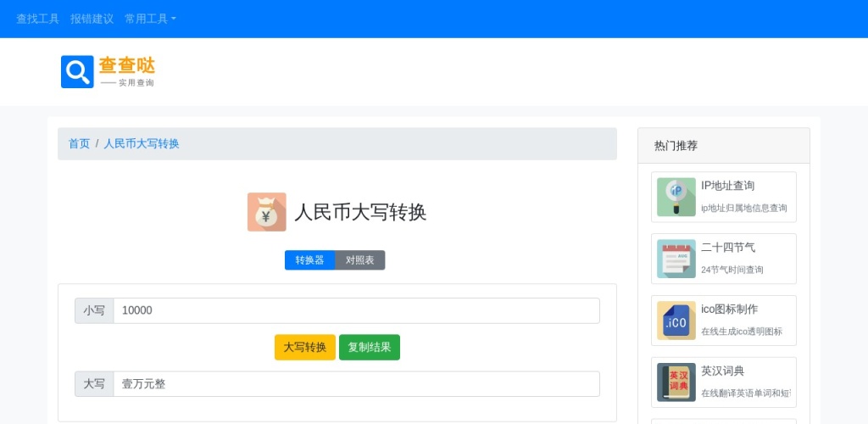The width and height of the screenshot is (868, 424).
Task: Open the IP地址查询 magnifier icon
Action: [x=676, y=197]
